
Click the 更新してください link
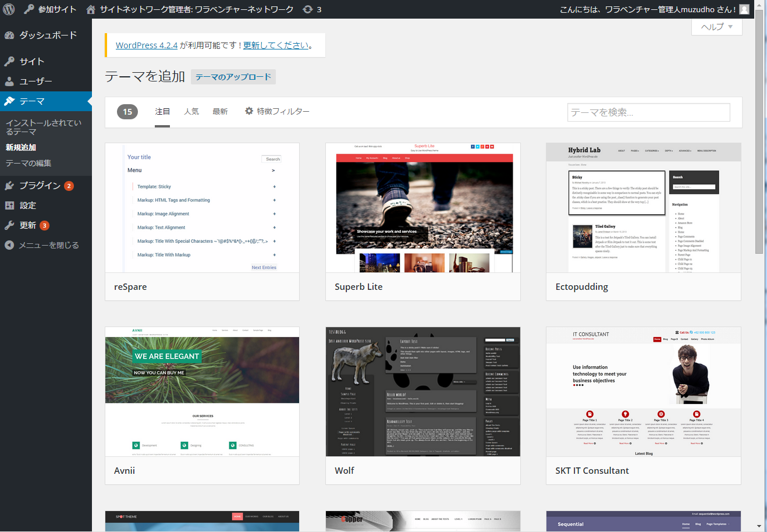coord(276,45)
